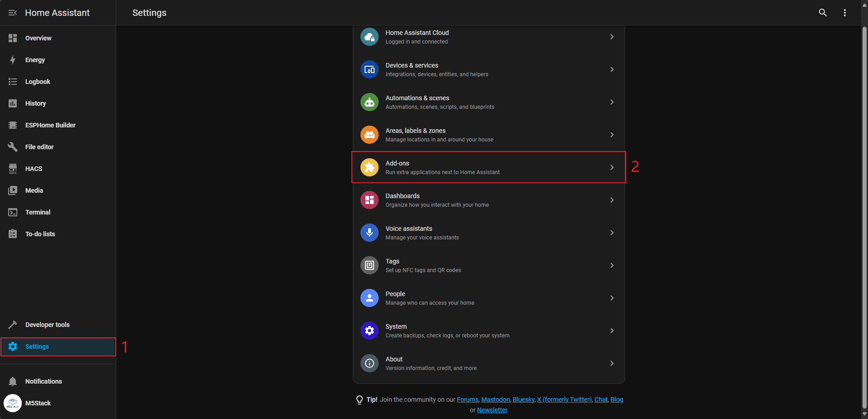This screenshot has height=419, width=868.
Task: Click the Devices & services icon
Action: (x=370, y=69)
